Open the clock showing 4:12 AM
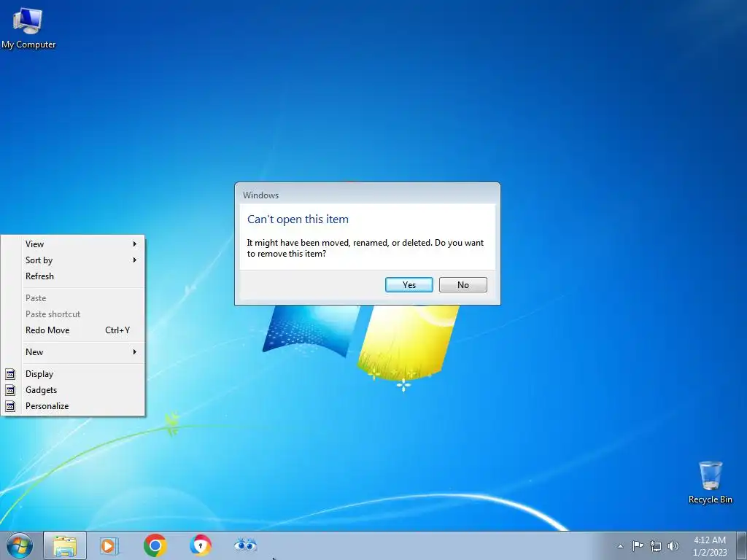 (709, 546)
